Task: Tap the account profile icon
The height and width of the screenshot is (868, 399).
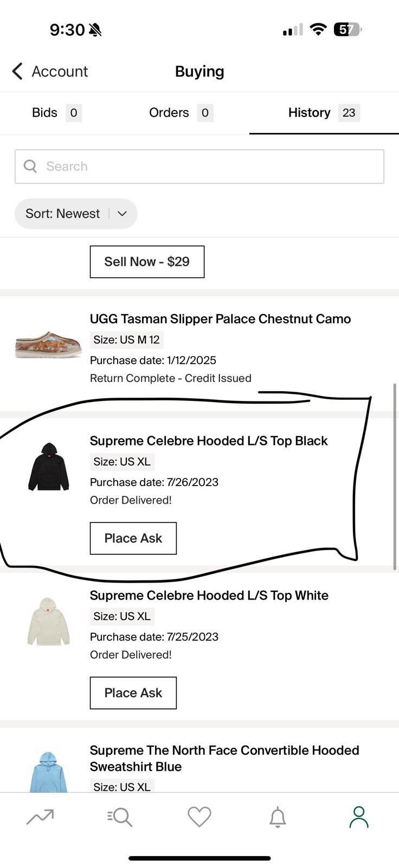Action: (358, 816)
